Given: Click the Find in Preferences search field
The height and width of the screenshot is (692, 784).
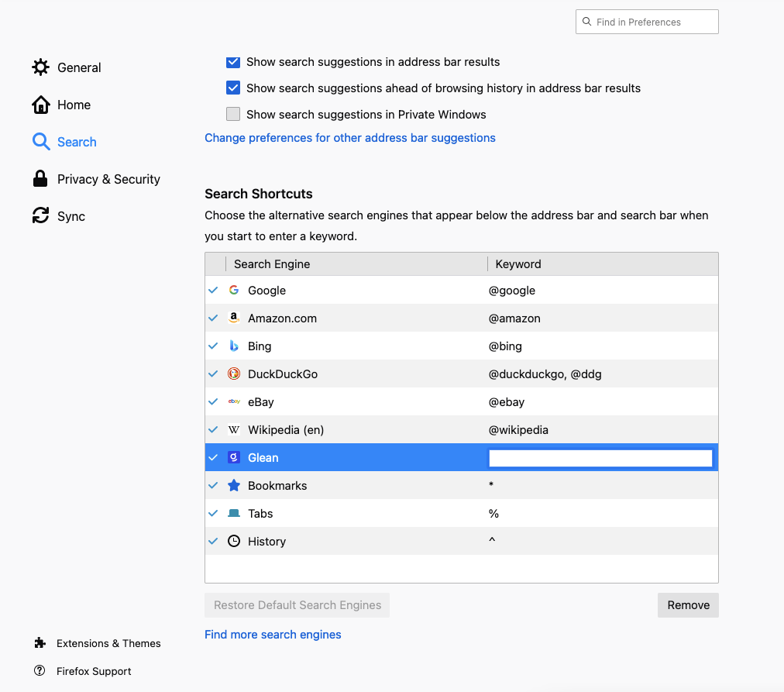Looking at the screenshot, I should [x=646, y=22].
